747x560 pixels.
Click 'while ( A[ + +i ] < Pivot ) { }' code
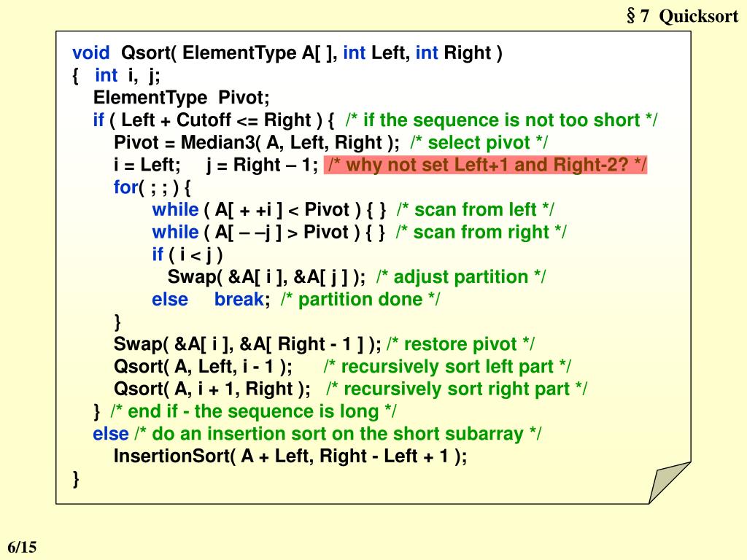click(268, 210)
